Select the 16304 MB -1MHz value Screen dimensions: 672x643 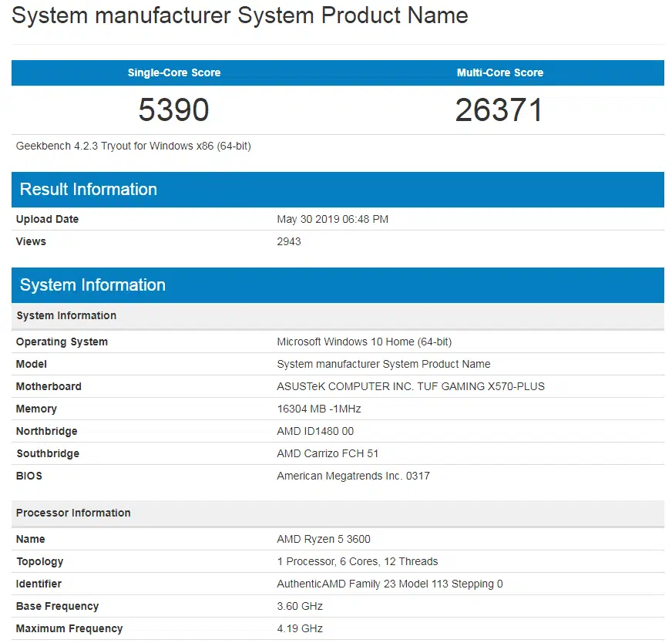pos(319,409)
